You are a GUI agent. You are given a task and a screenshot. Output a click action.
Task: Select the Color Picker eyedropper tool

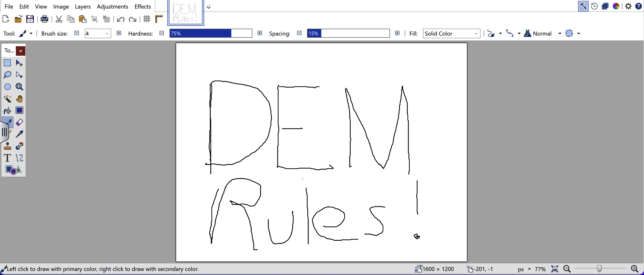[19, 134]
